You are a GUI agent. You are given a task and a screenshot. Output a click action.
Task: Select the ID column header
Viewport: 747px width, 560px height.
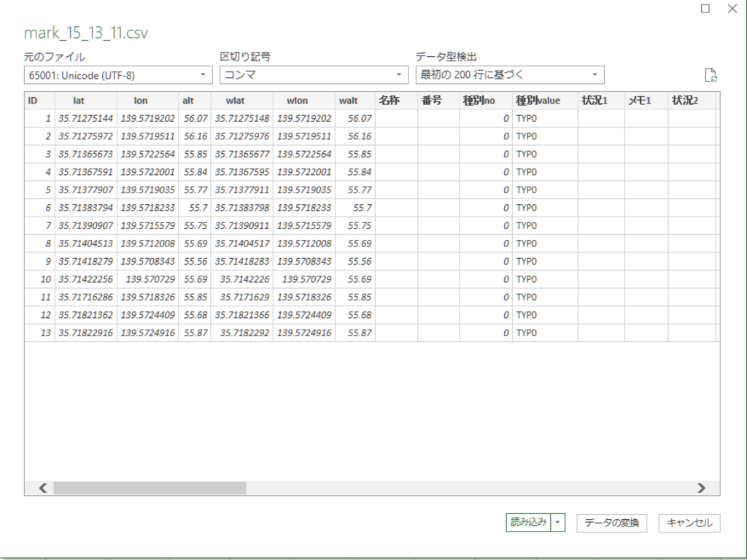pyautogui.click(x=39, y=101)
